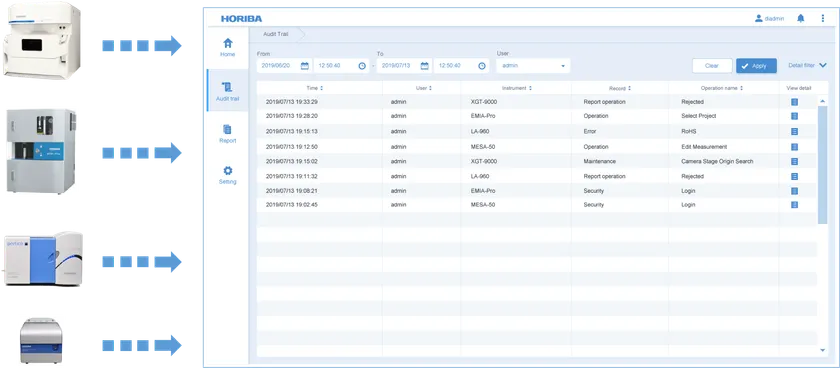Viewport: 840px width, 368px height.
Task: Click the table vertical scrollbar thumb
Action: click(x=823, y=164)
